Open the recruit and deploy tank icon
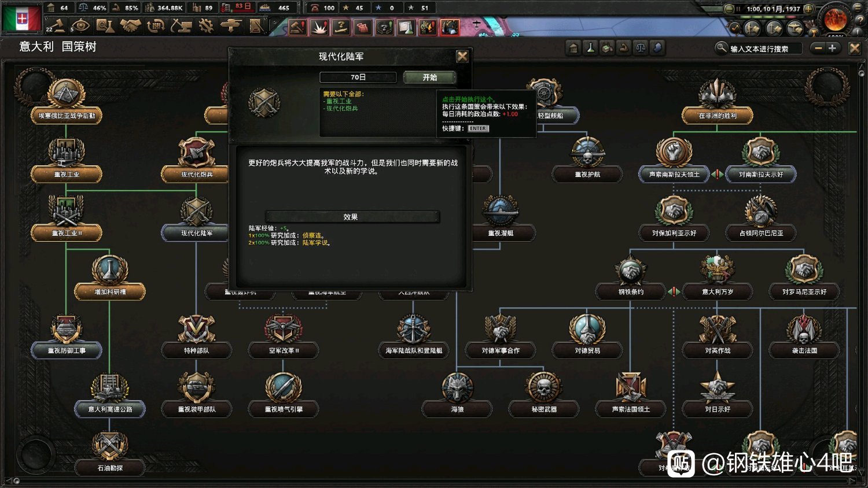The width and height of the screenshot is (868, 488). point(231,25)
